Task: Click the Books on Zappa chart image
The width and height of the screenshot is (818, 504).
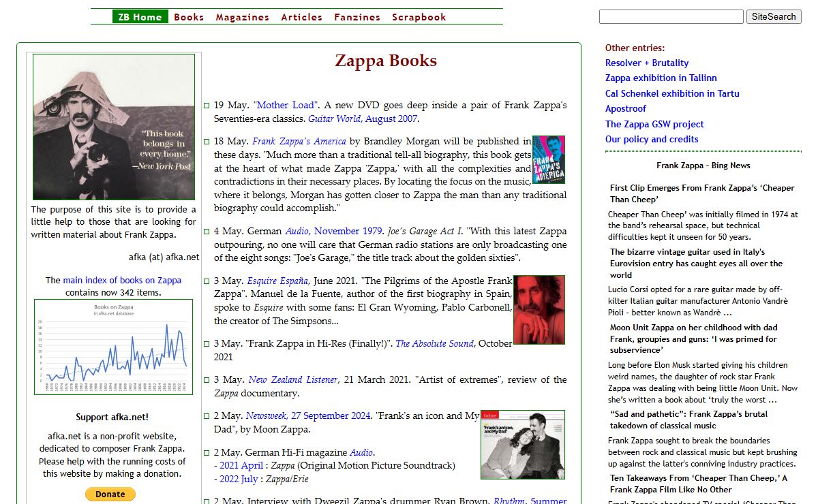Action: point(114,347)
